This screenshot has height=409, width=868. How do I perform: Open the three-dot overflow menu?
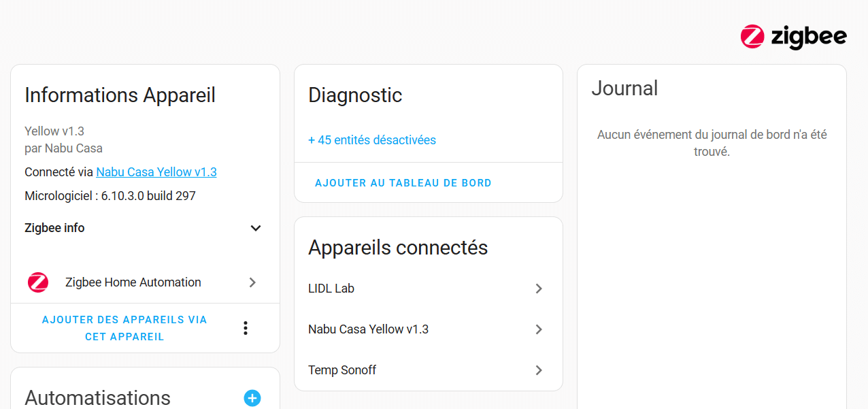pos(246,328)
